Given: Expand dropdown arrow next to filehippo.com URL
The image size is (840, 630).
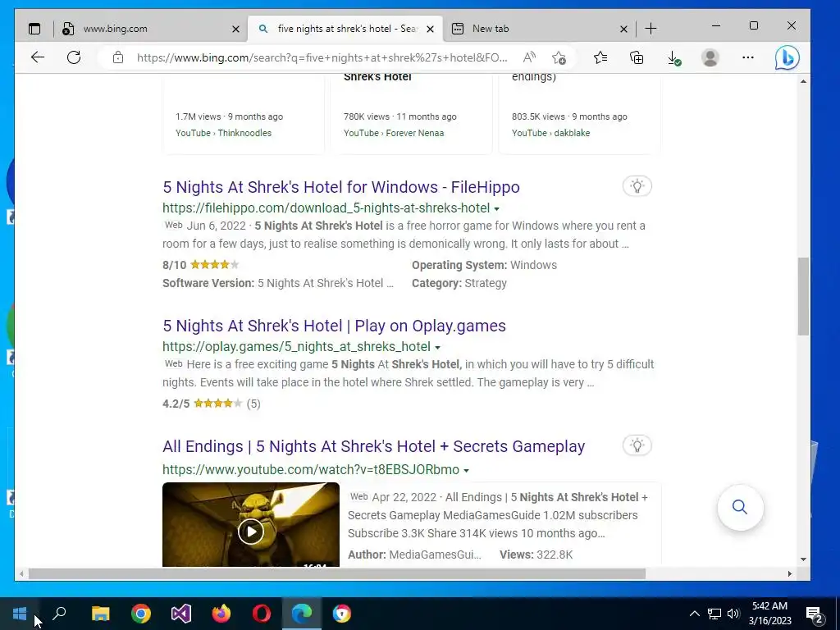Looking at the screenshot, I should (496, 209).
